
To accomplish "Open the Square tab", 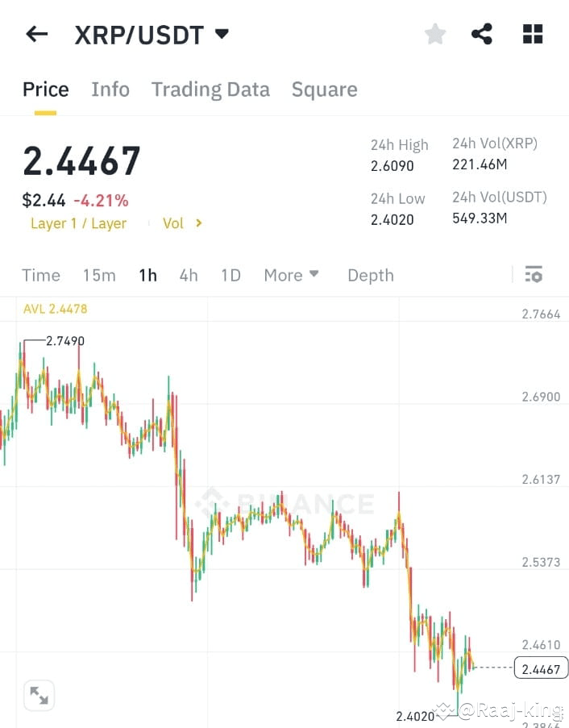I will click(324, 89).
